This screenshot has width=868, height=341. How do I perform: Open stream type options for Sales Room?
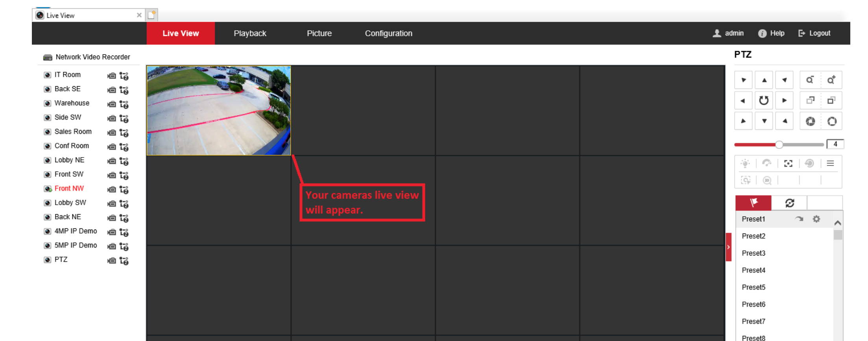pyautogui.click(x=124, y=132)
